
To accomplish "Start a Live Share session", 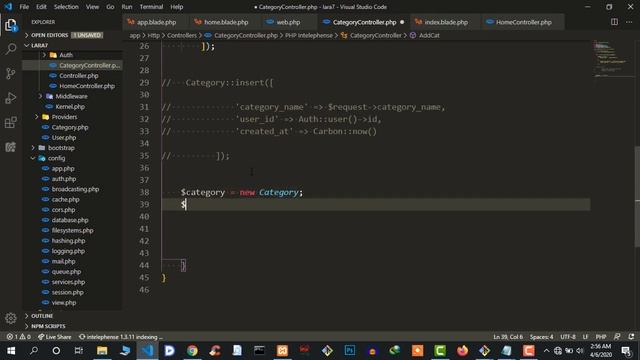I will coord(54,337).
